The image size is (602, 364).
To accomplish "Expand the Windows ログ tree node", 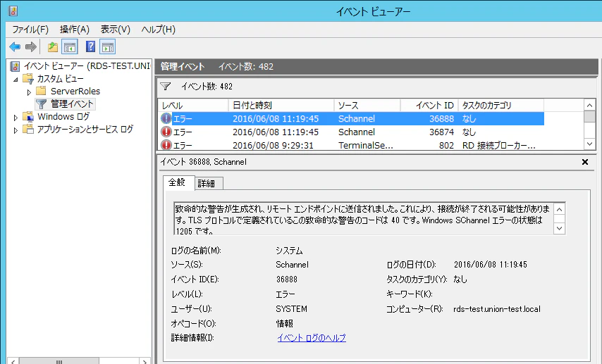I will [x=16, y=118].
